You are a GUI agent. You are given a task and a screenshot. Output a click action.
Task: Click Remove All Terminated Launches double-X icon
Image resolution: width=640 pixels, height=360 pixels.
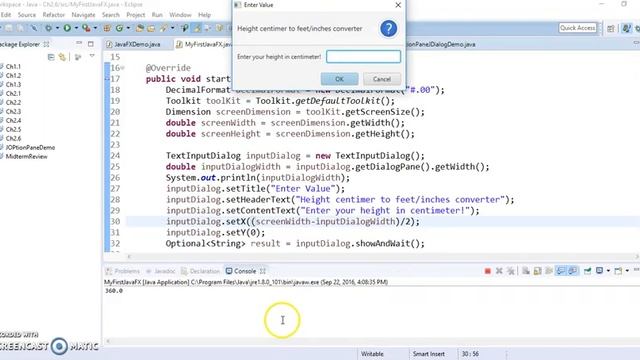point(511,271)
